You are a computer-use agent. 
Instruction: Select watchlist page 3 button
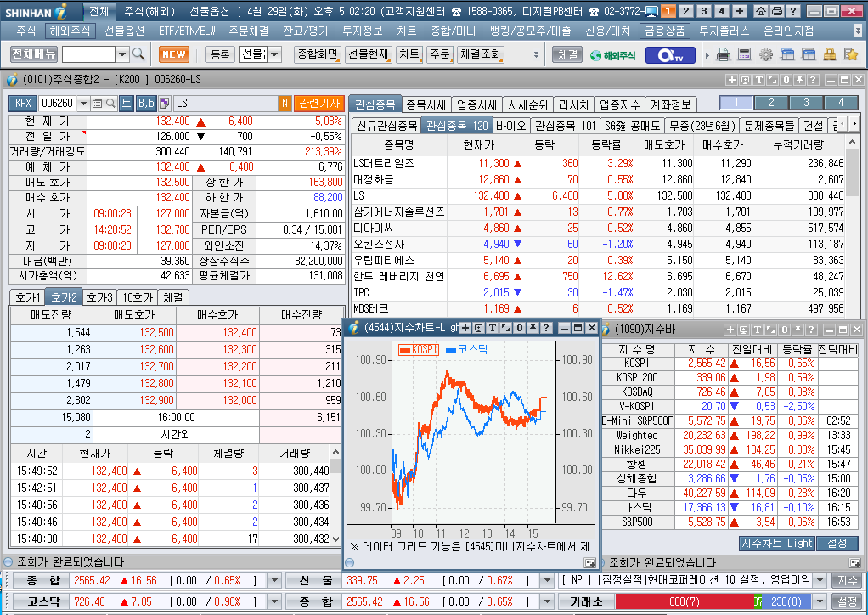806,103
